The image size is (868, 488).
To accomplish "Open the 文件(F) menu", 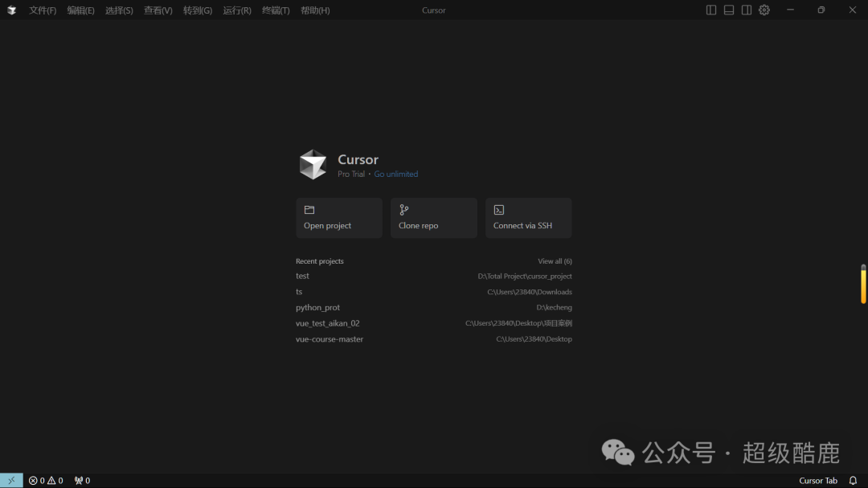I will click(43, 10).
